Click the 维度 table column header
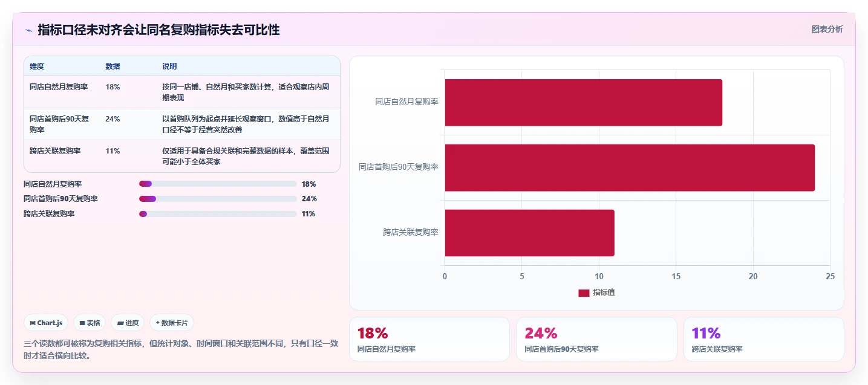The height and width of the screenshot is (385, 868). click(37, 66)
